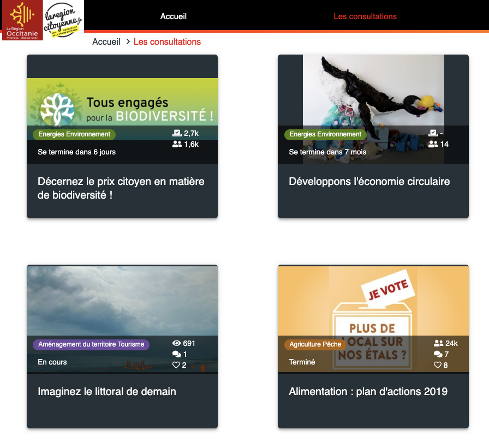
Task: Select Aménagement du territoire Tourisme tag
Action: pyautogui.click(x=91, y=344)
